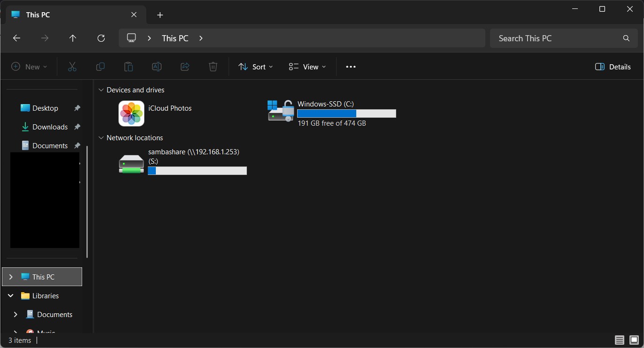This screenshot has height=348, width=644.
Task: Click the Windows-SSD (C:) capacity bar
Action: click(346, 113)
